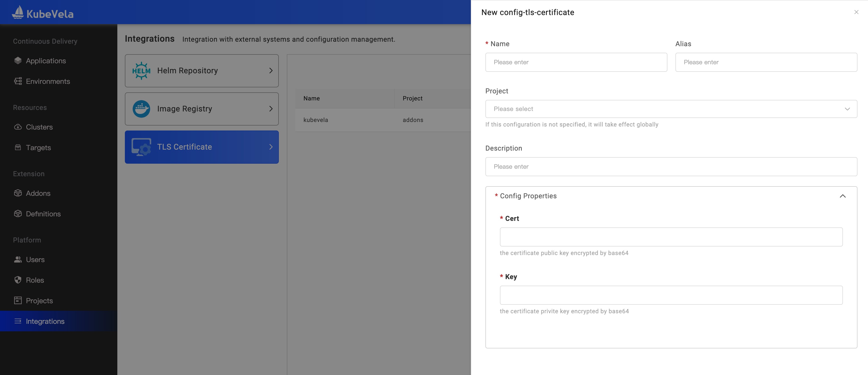868x375 pixels.
Task: Select the TLS Certificate integration card
Action: (202, 147)
